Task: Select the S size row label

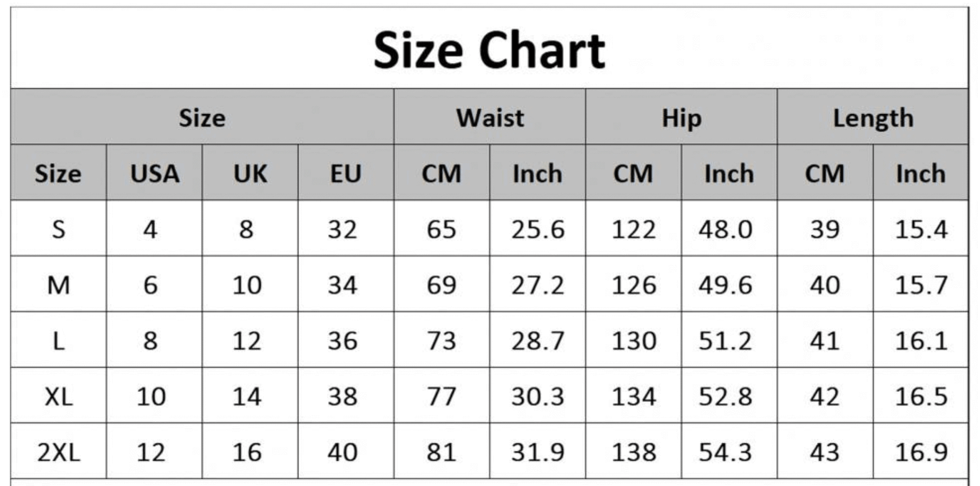Action: pyautogui.click(x=58, y=229)
